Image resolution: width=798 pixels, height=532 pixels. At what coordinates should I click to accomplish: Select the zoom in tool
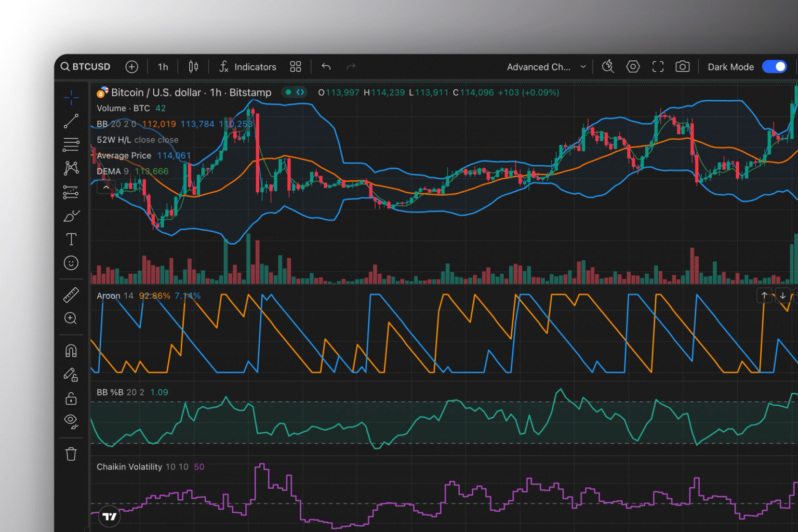[x=71, y=318]
